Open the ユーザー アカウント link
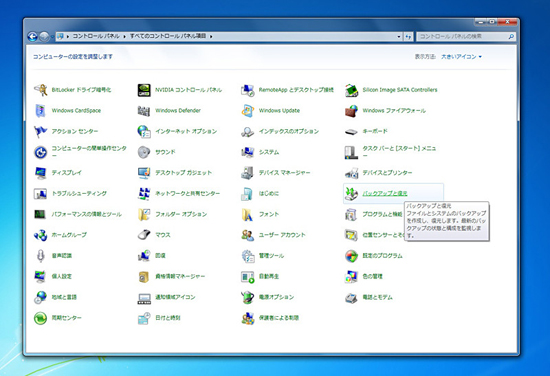 click(282, 235)
